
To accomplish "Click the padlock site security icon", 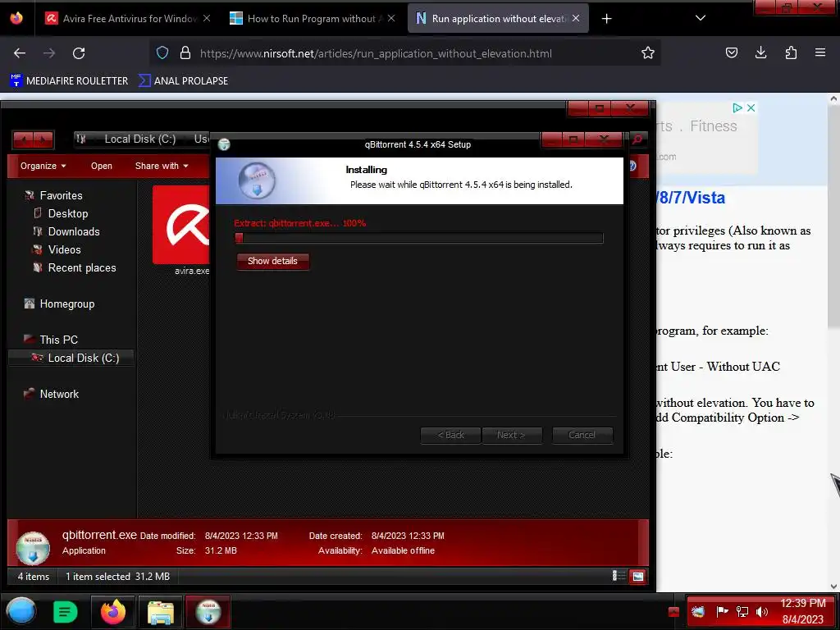I will coord(185,53).
